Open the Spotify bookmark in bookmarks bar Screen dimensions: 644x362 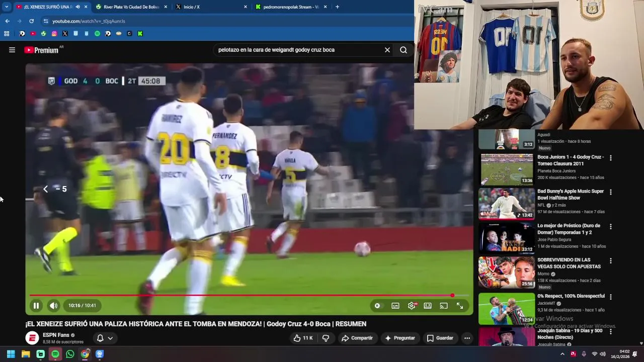point(97,34)
